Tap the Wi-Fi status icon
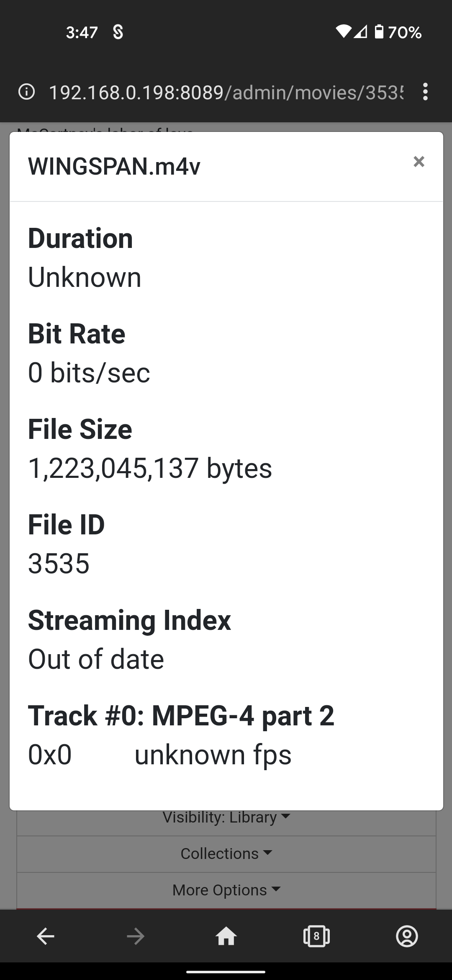 click(343, 32)
